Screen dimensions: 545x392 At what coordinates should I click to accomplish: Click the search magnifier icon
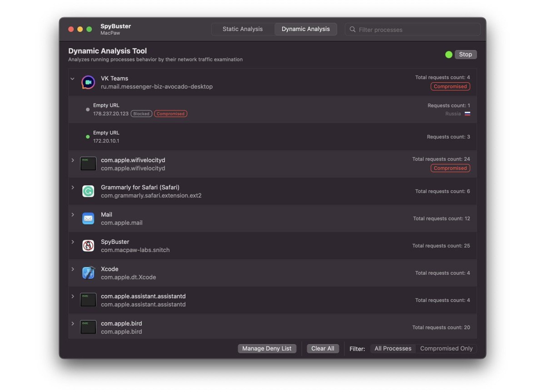click(x=352, y=29)
